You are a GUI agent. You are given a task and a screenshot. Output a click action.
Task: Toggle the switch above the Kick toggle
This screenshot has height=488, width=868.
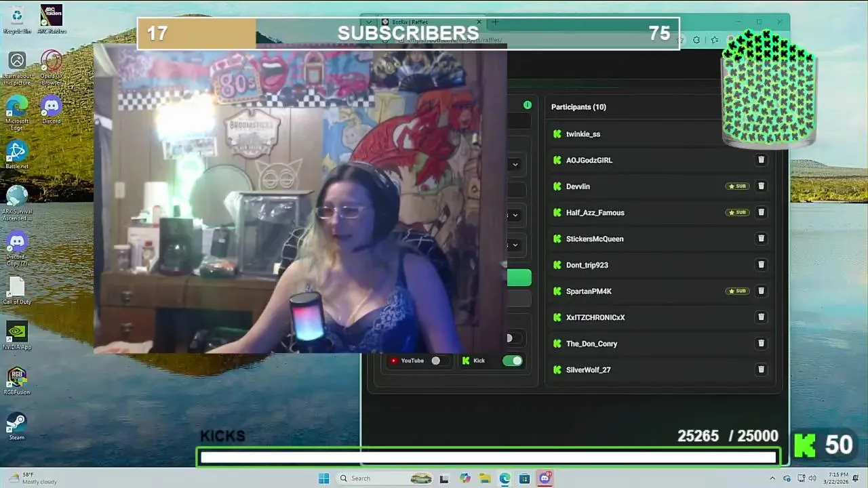pyautogui.click(x=513, y=338)
